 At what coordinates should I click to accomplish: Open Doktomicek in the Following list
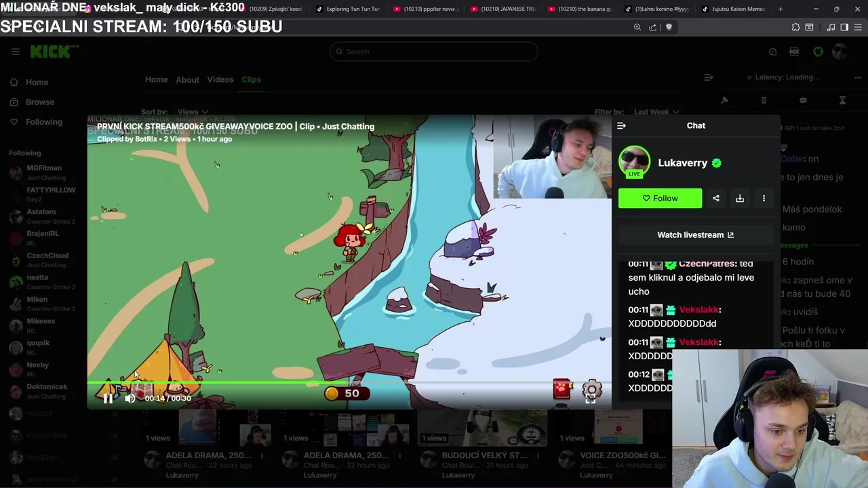45,390
